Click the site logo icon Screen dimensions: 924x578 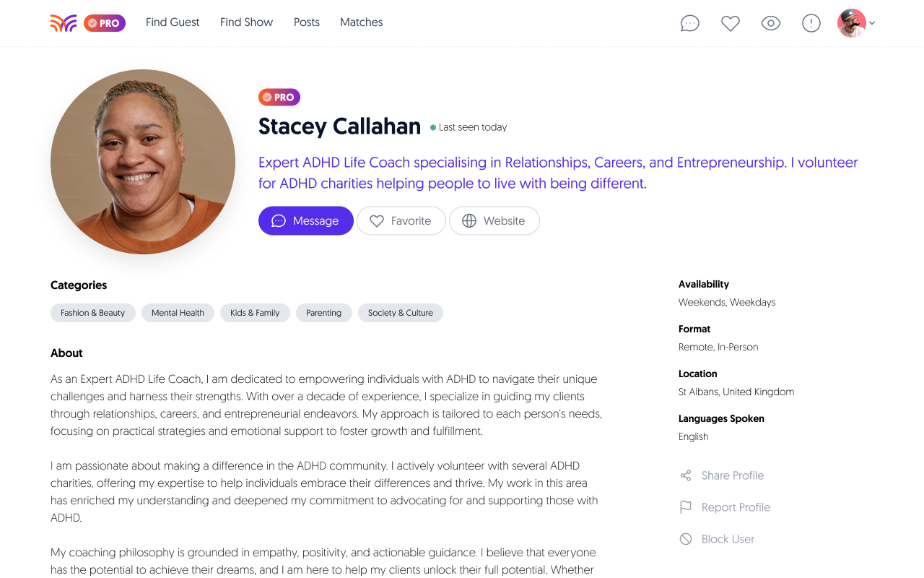(x=64, y=23)
